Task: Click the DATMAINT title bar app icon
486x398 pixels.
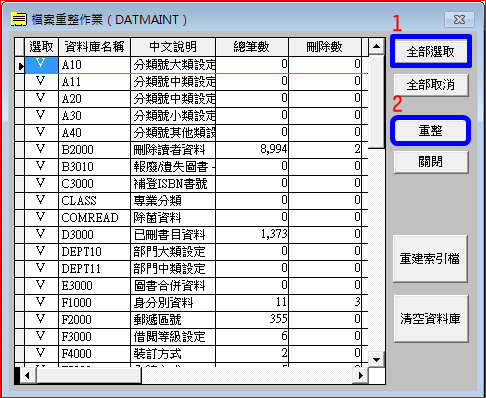Action: pos(19,19)
